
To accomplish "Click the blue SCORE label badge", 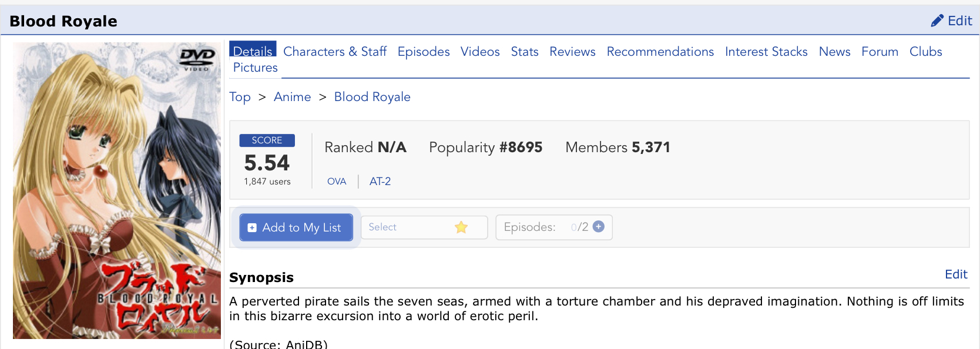I will point(267,140).
